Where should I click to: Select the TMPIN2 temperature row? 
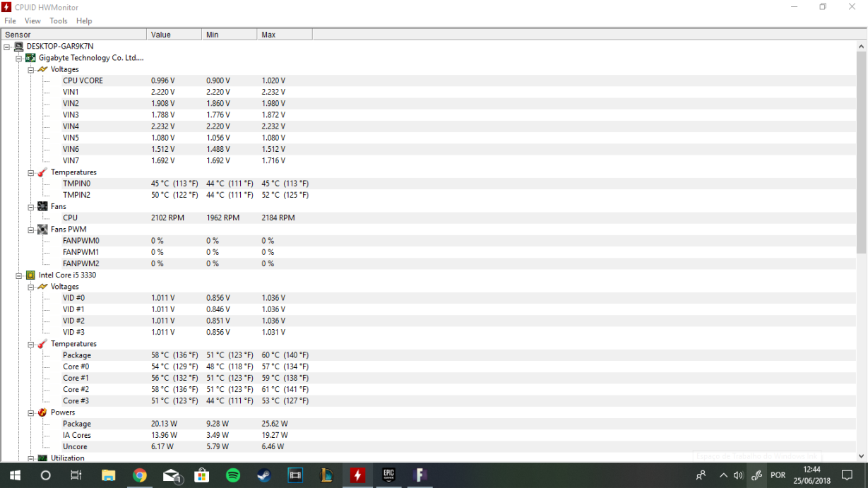428,195
